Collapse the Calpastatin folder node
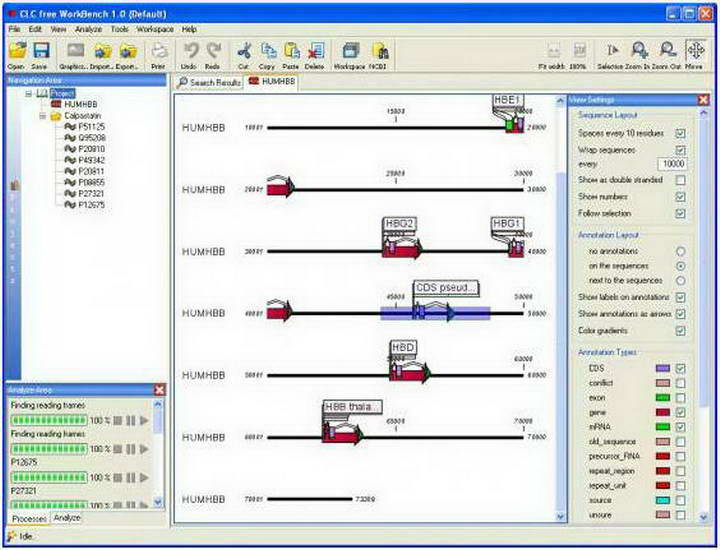 (42, 116)
